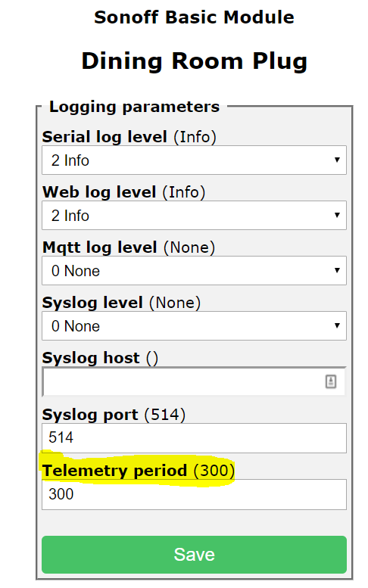Viewport: 368px width, 588px height.
Task: Open the Syslog level dropdown
Action: click(194, 325)
